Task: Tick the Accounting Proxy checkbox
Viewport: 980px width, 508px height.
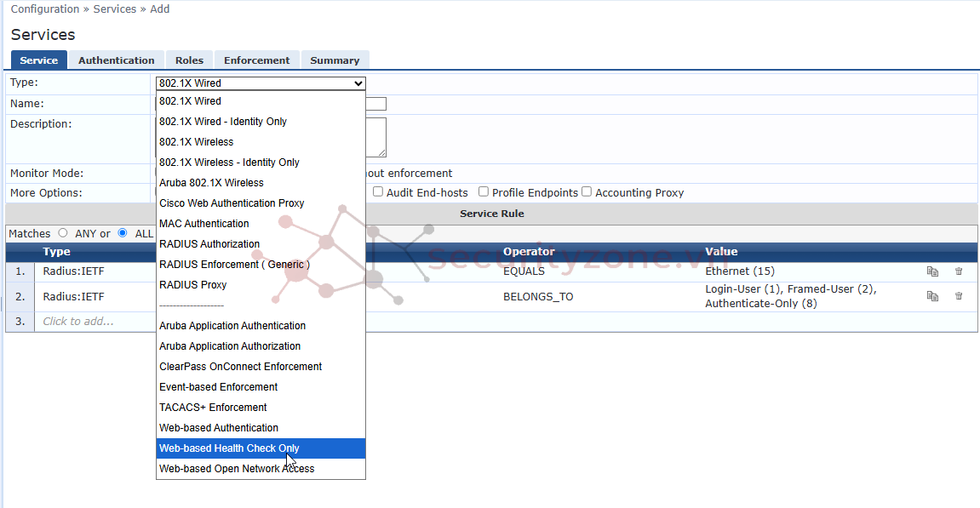Action: 587,192
